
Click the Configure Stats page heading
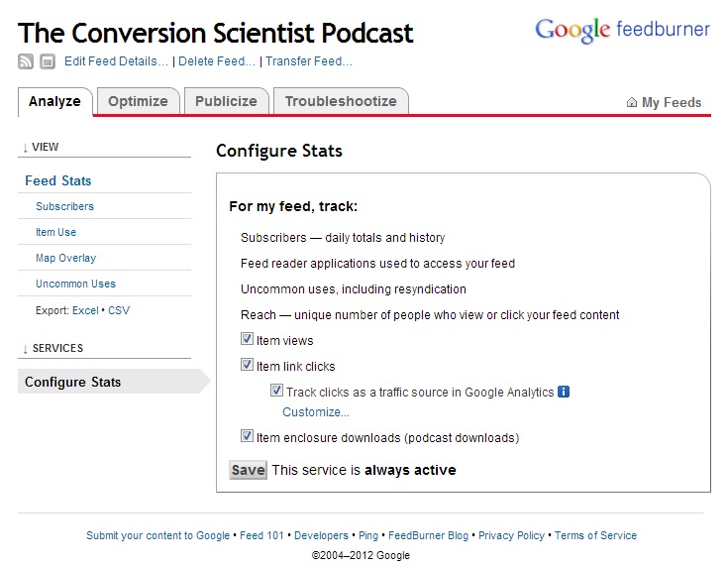279,151
